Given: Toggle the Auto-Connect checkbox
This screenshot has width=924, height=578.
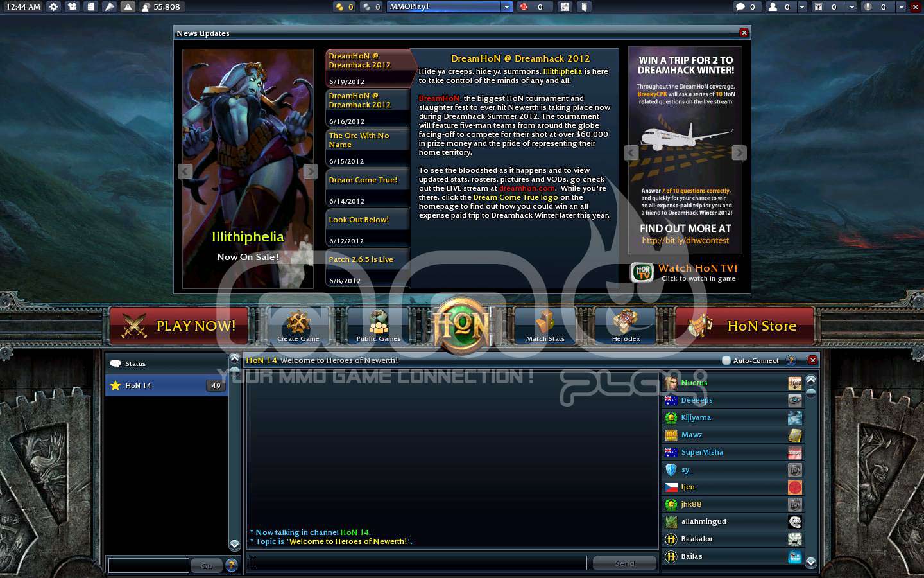Looking at the screenshot, I should click(726, 360).
